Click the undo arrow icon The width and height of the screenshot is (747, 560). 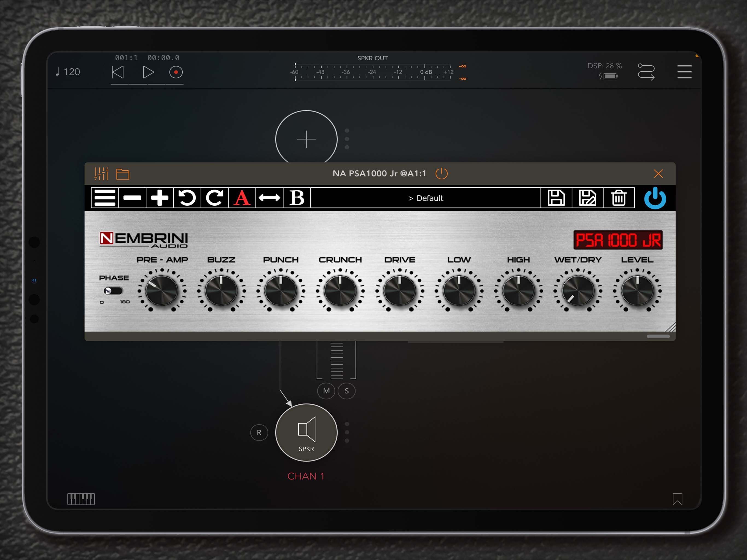[x=187, y=198]
